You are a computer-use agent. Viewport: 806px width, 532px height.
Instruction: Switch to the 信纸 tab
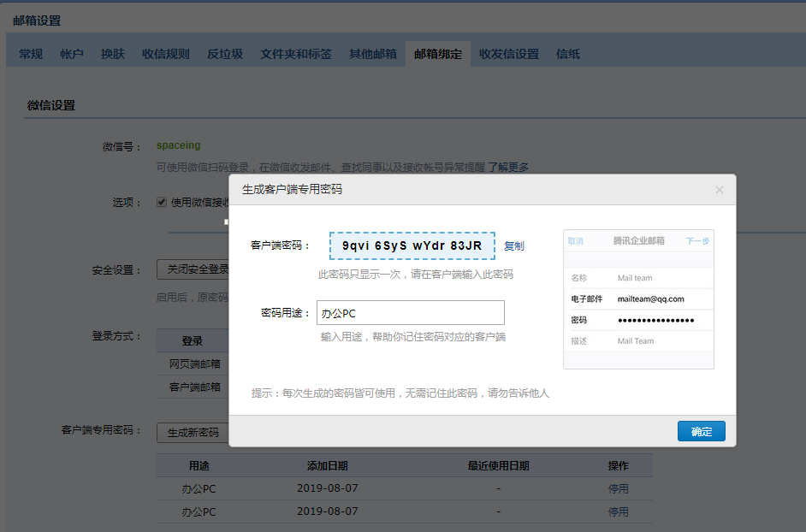568,54
